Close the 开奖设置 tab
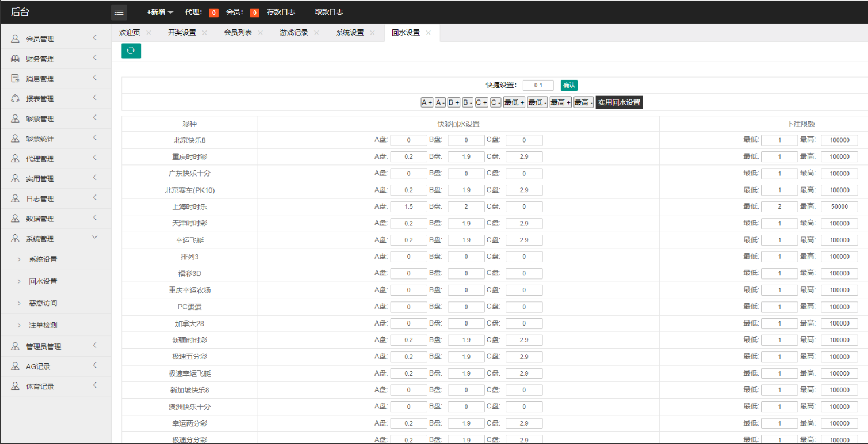 point(204,33)
